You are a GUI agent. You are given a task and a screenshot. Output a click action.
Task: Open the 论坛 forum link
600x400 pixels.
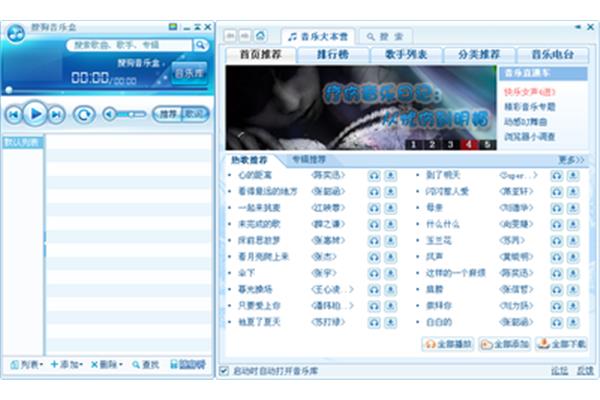click(x=559, y=371)
